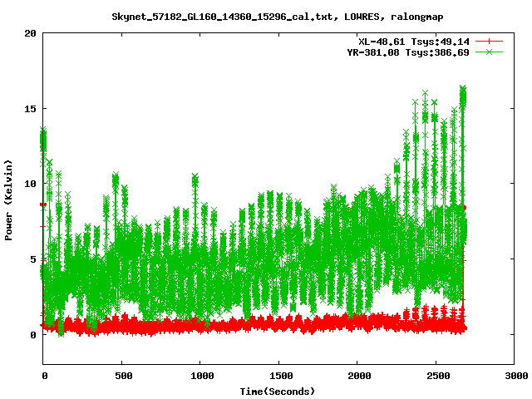Screen dimensions: 532x399
Task: Click the Time(Seconds) x-axis label
Action: click(x=278, y=392)
